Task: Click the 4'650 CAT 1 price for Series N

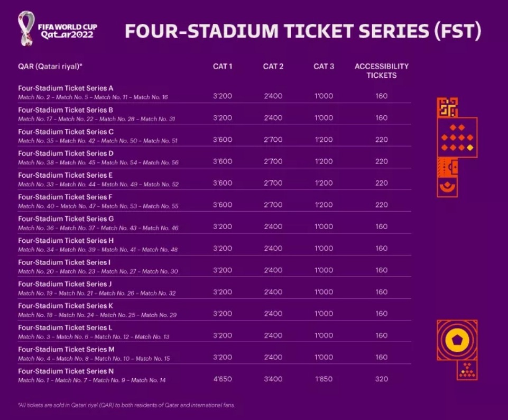Action: pos(223,379)
